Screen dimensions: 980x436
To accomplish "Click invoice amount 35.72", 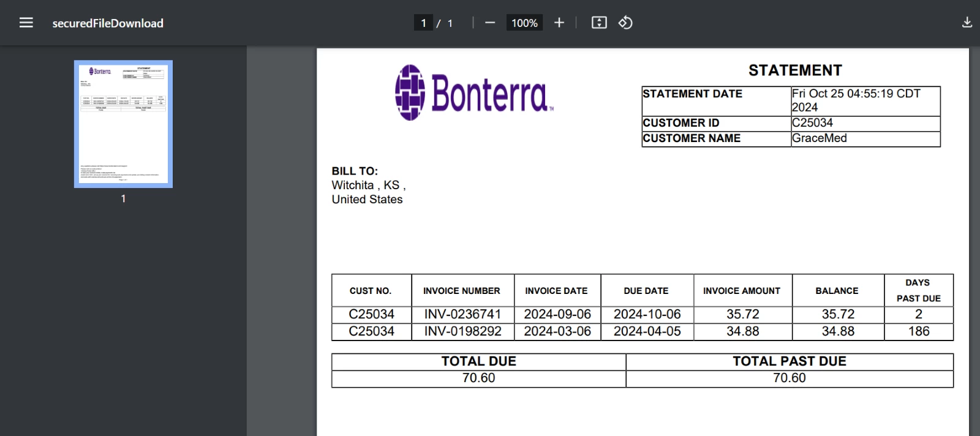I will click(743, 314).
